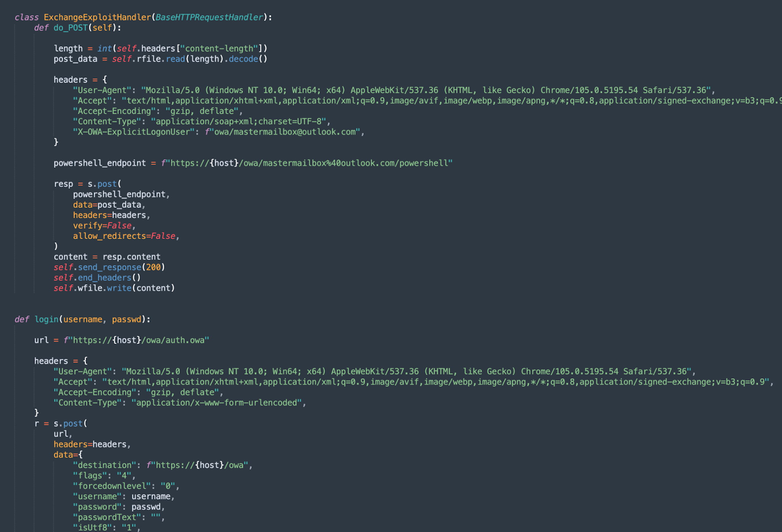Click the X-OWA-ExplicitLogonUser header key
This screenshot has height=532, width=782.
[133, 132]
